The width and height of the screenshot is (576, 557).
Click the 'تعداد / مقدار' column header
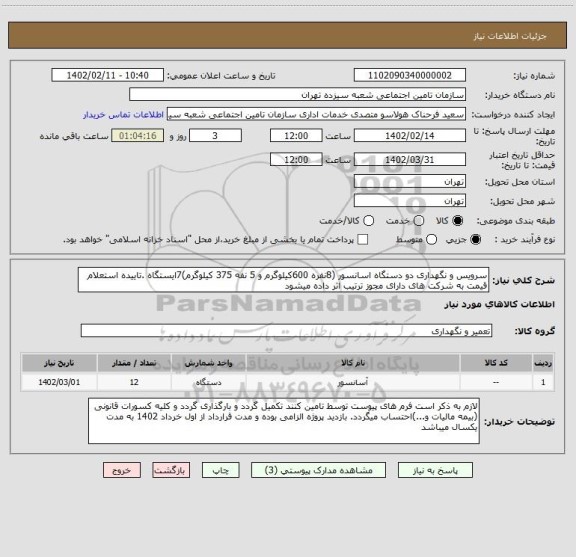coord(134,363)
